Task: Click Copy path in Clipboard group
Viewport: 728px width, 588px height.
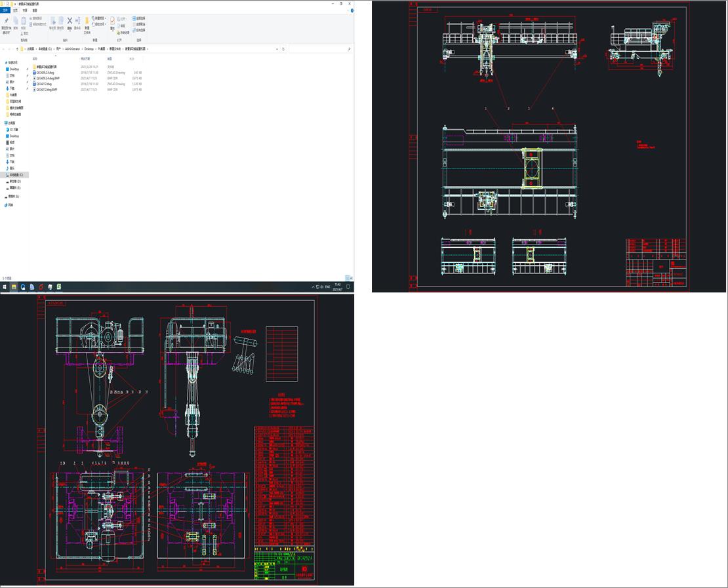Action: click(36, 18)
